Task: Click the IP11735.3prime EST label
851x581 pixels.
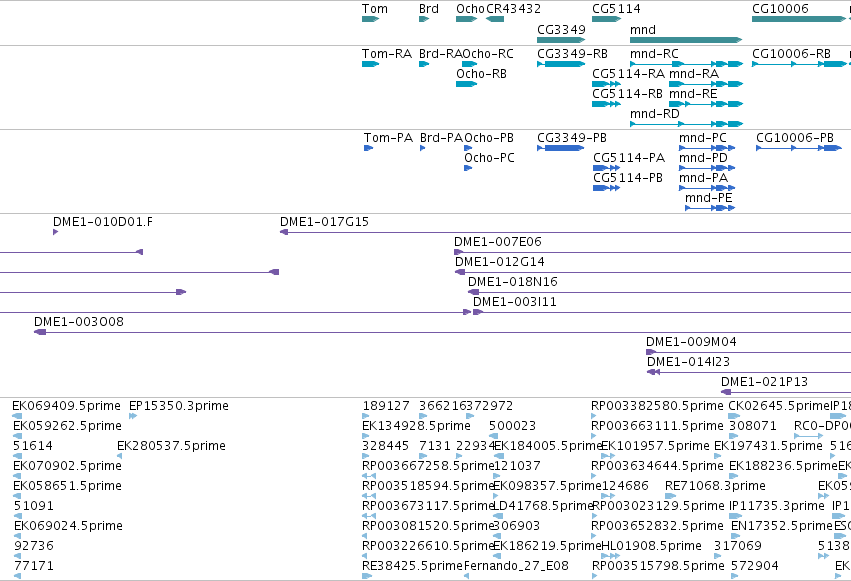Action: pyautogui.click(x=777, y=506)
